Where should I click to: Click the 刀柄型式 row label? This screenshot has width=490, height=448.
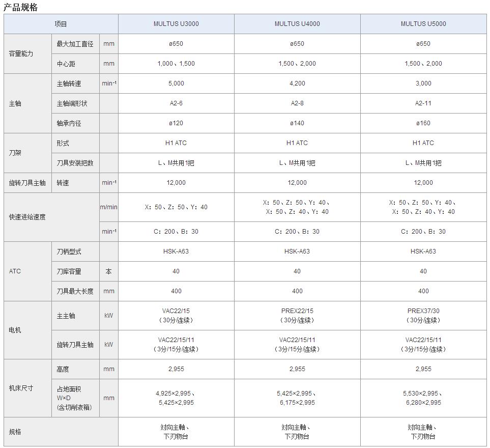[x=69, y=251]
